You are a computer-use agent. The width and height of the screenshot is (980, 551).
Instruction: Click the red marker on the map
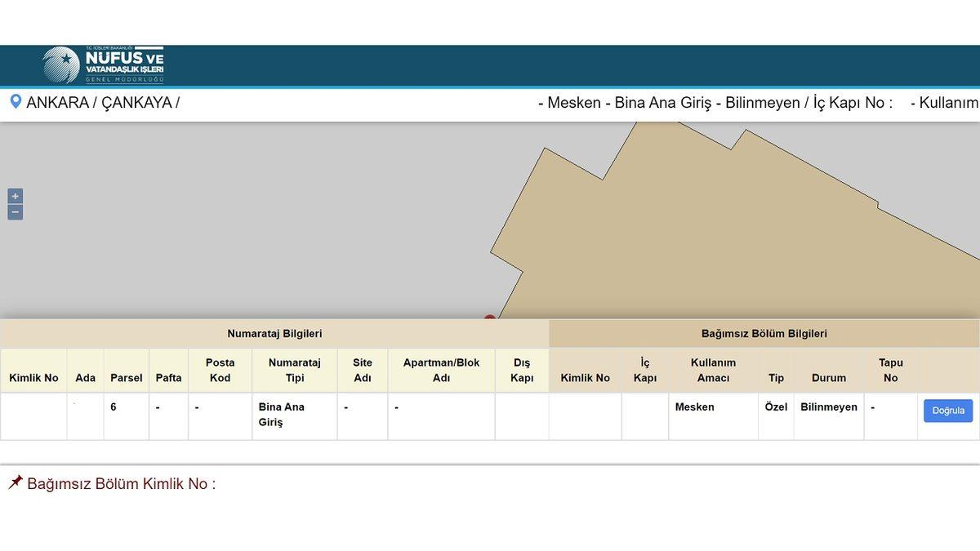tap(489, 318)
